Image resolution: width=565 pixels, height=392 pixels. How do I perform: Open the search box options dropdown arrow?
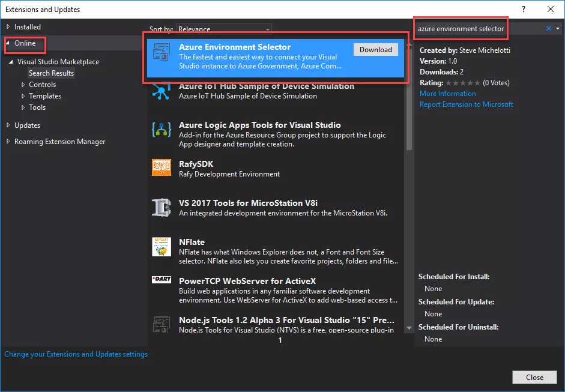pyautogui.click(x=558, y=28)
